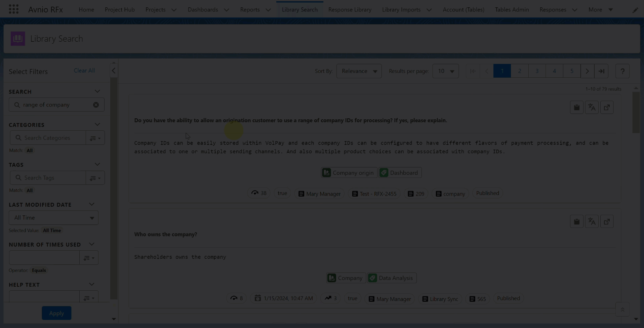Collapse the HELP TEXT section

point(91,284)
